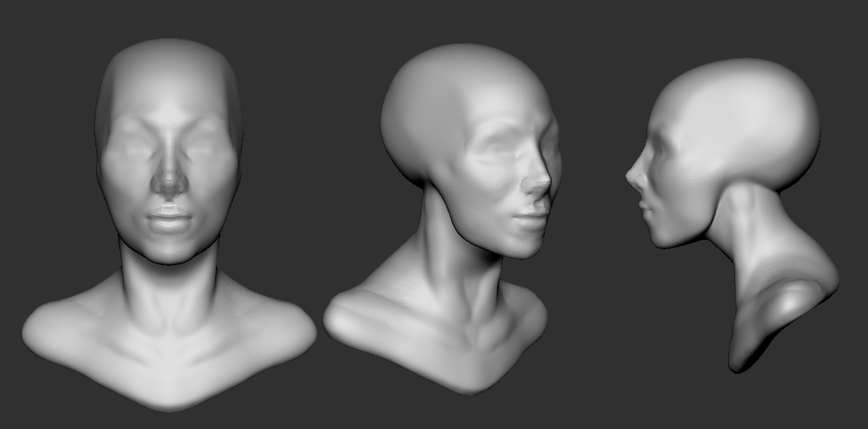Click the chin of the profile-view head
The height and width of the screenshot is (429, 868).
coord(661,238)
